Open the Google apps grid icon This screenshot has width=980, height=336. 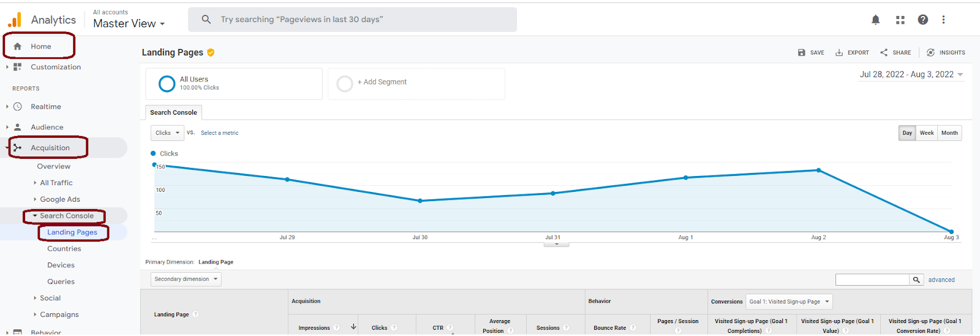click(900, 20)
